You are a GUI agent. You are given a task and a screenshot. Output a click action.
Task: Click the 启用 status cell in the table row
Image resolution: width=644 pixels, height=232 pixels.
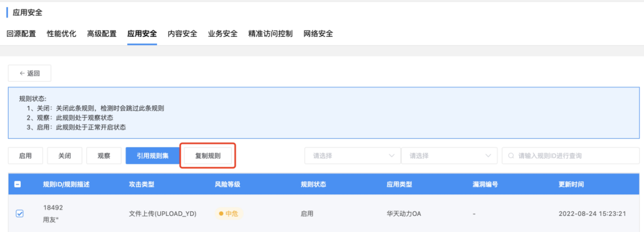[307, 214]
